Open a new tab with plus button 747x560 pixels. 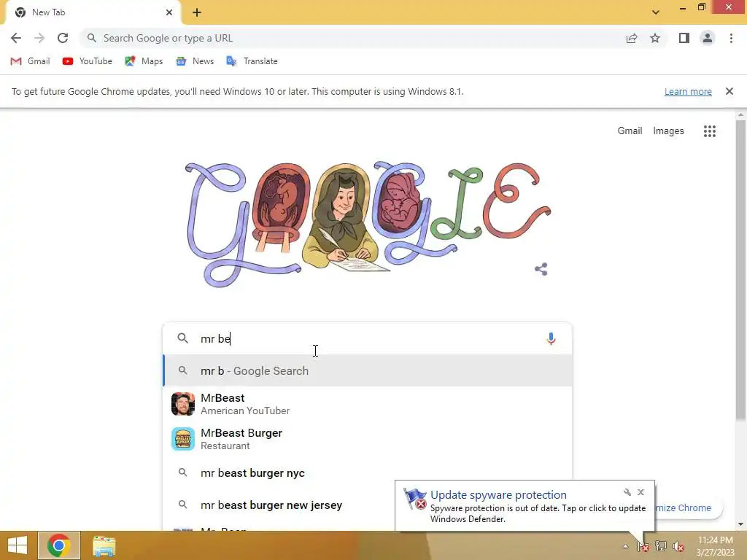pyautogui.click(x=197, y=12)
